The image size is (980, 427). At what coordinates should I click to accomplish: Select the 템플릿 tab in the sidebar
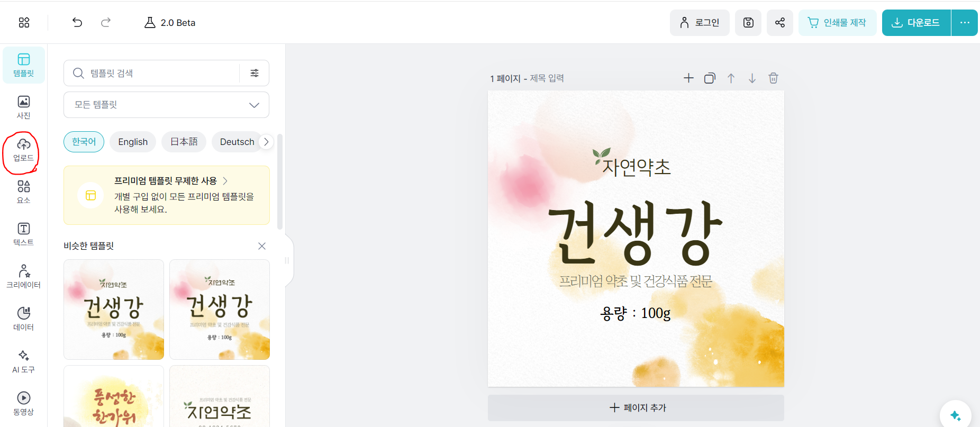(x=24, y=65)
